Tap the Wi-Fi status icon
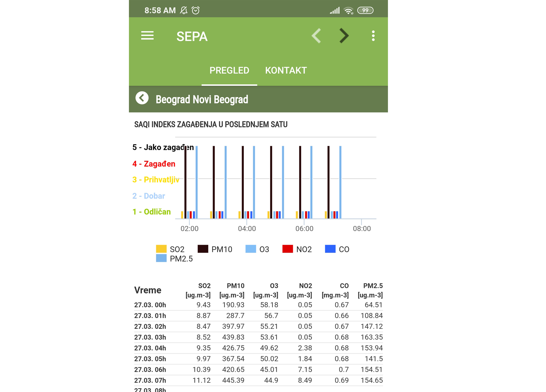This screenshot has width=546, height=392. (349, 11)
